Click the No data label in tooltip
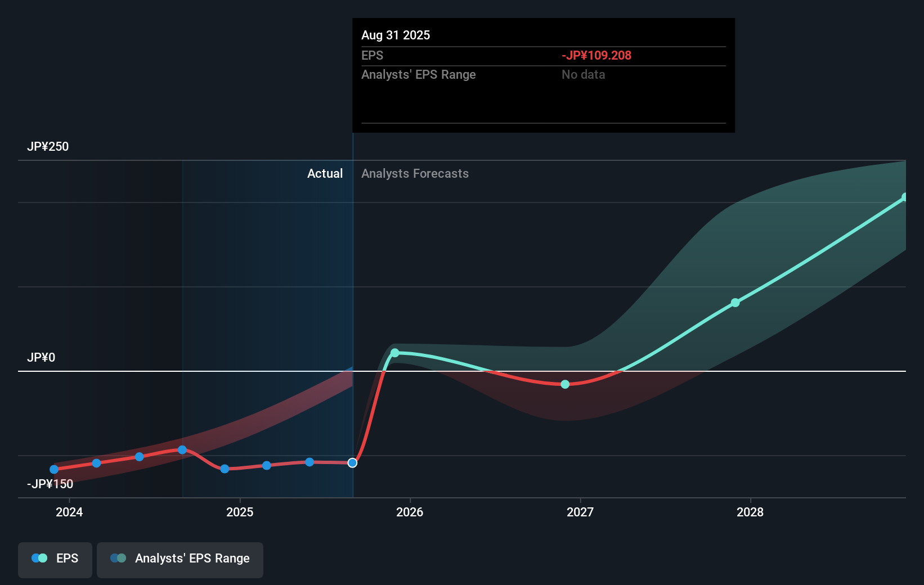The image size is (924, 585). (584, 74)
